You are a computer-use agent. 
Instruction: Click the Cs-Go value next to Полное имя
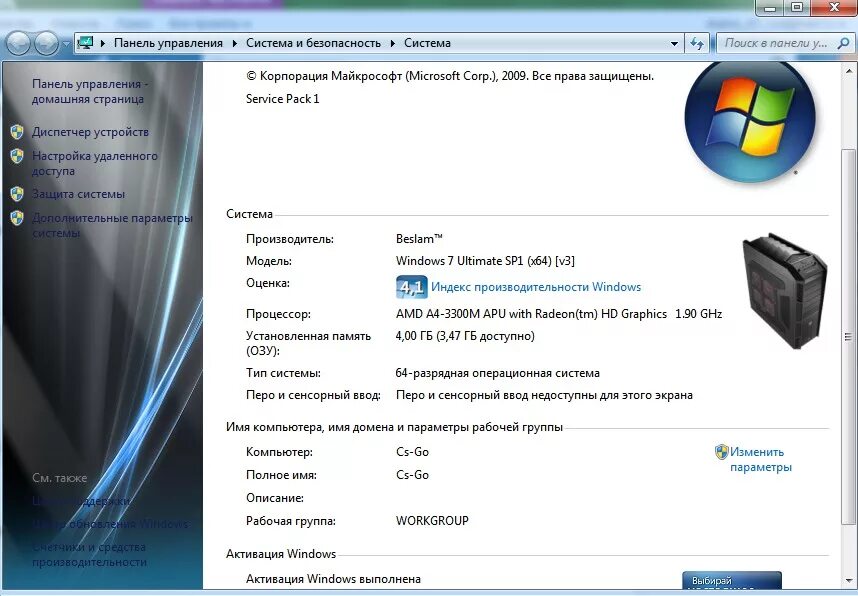413,475
